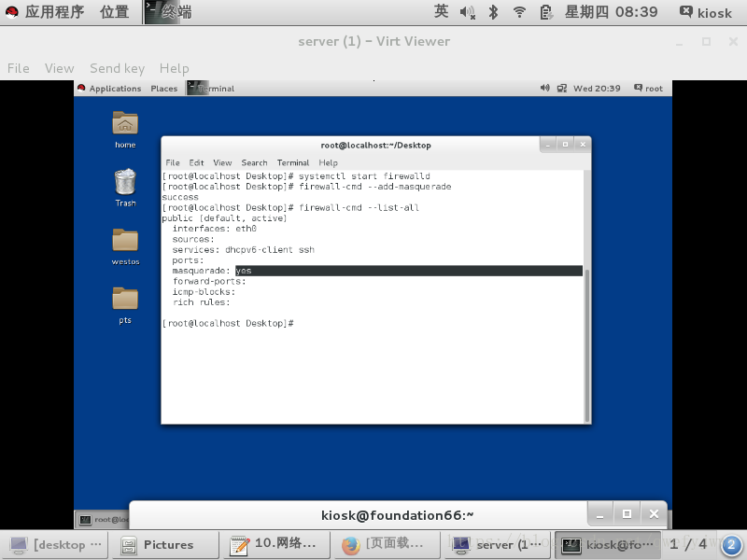Click the 'rich rules:' output line
The height and width of the screenshot is (560, 747).
coord(201,301)
